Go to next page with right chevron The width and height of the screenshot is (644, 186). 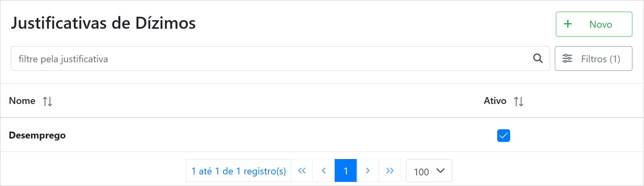[x=368, y=171]
